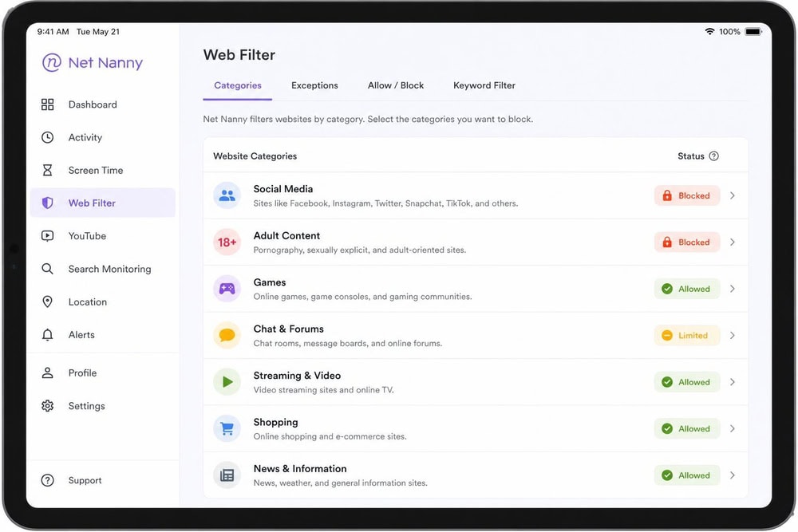The image size is (798, 532).
Task: Select the Web Filter shield icon
Action: point(47,203)
